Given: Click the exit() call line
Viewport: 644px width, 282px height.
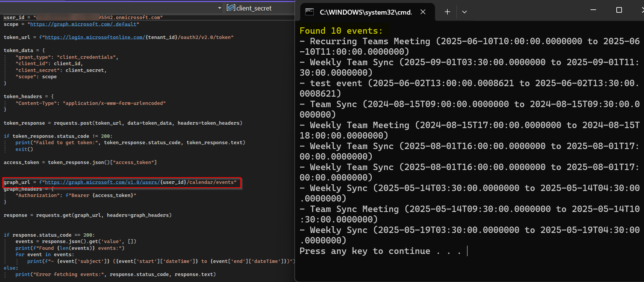Looking at the screenshot, I should 24,149.
